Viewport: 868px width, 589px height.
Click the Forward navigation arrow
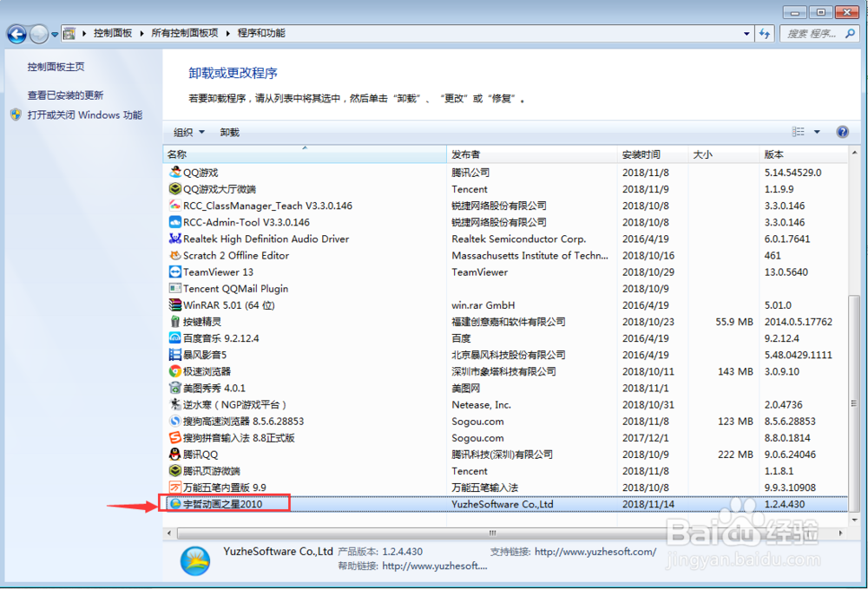pos(39,35)
